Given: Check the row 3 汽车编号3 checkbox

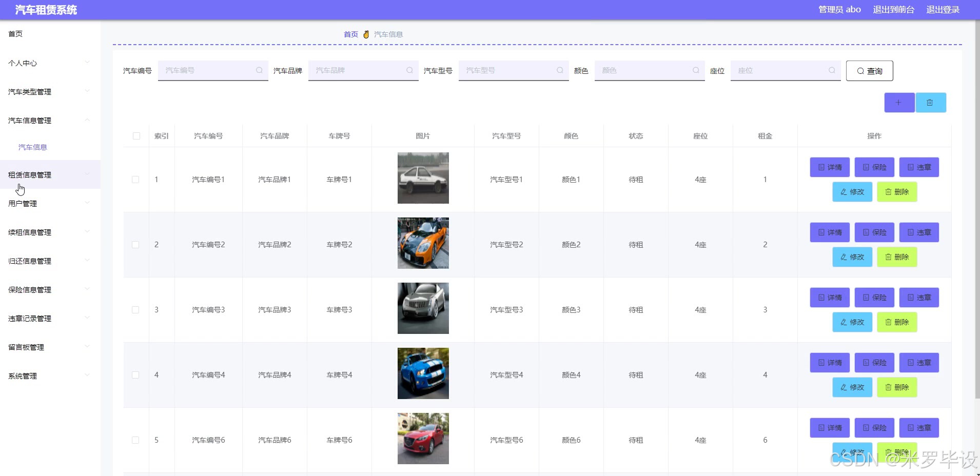Looking at the screenshot, I should [x=135, y=310].
